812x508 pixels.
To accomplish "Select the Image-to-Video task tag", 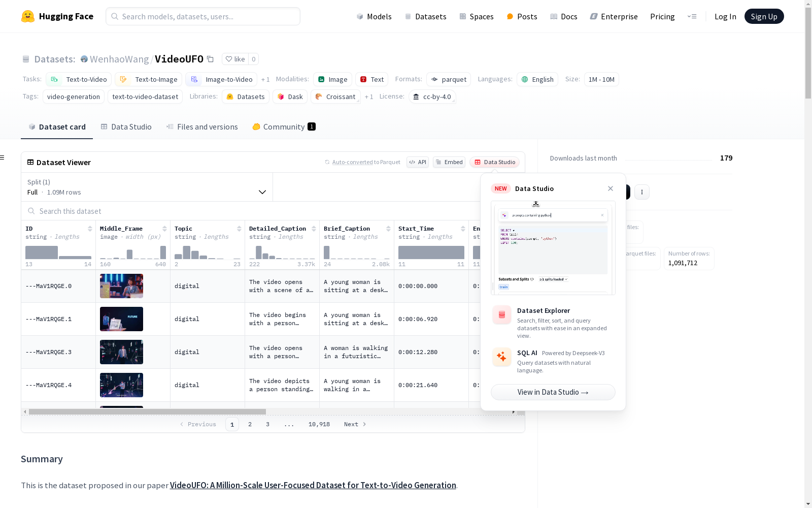I will click(x=221, y=79).
